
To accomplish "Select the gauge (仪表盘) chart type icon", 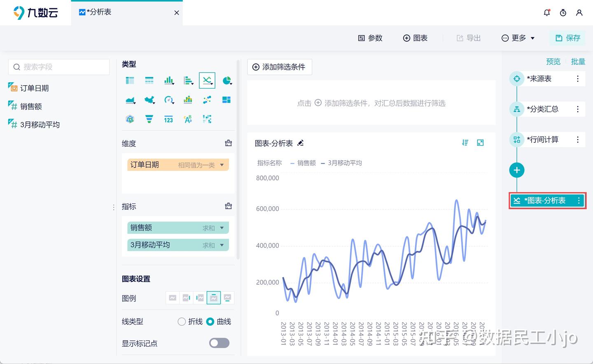I will 168,99.
